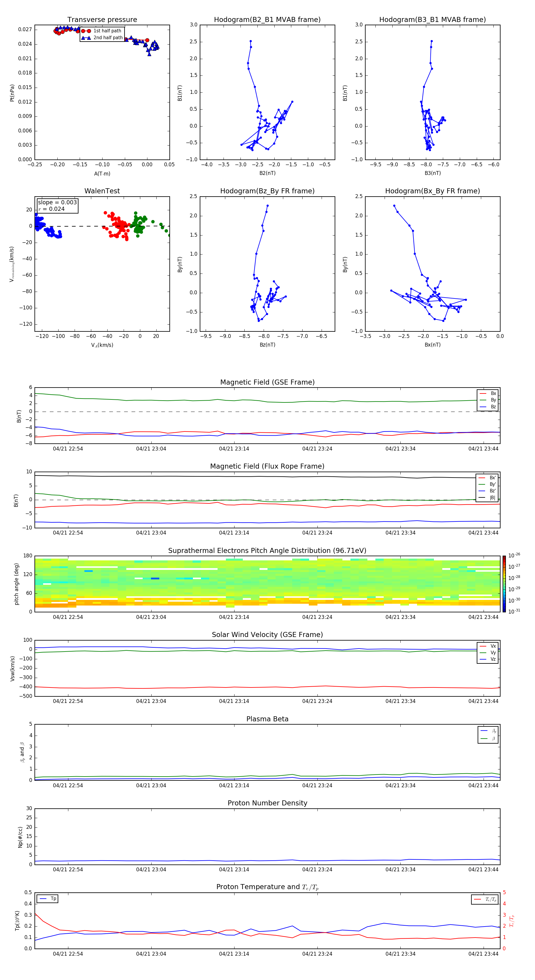Select 'Hodogram(Bz_By FR frame)' title
The height and width of the screenshot is (980, 535).
[267, 191]
